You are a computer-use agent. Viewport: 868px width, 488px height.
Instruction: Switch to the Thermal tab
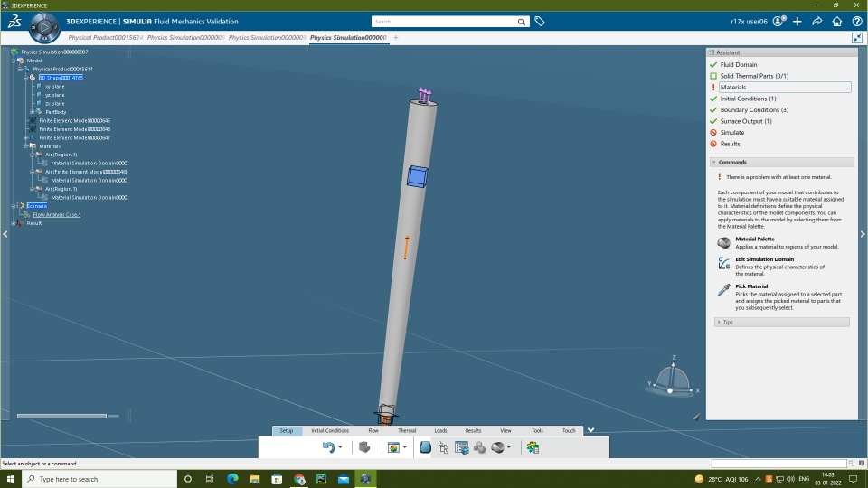[x=406, y=430]
